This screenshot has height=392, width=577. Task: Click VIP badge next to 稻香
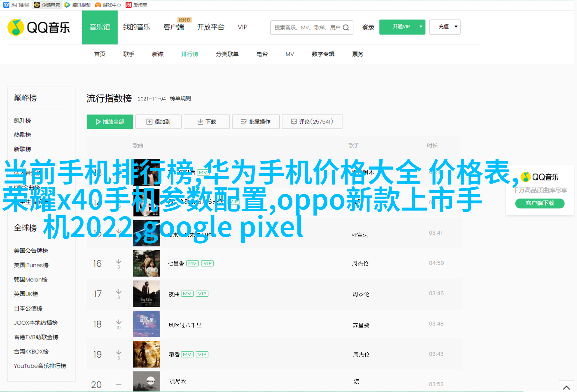coord(202,354)
